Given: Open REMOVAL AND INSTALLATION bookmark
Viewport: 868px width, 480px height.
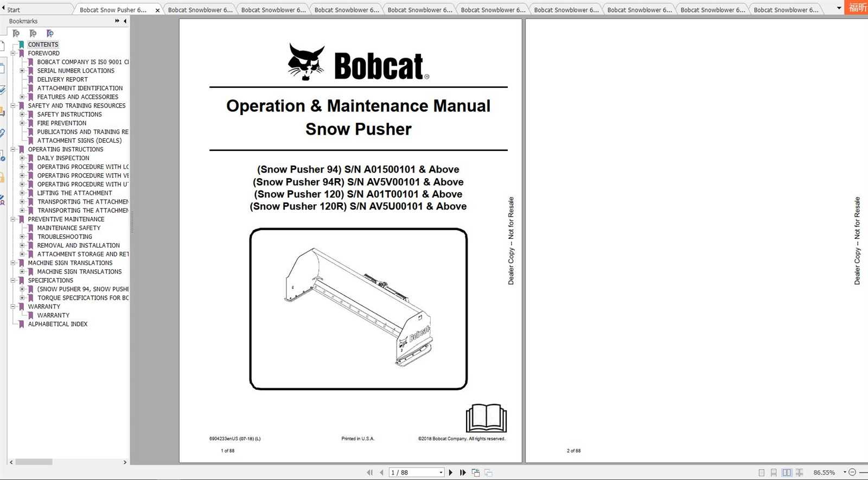Looking at the screenshot, I should point(78,245).
